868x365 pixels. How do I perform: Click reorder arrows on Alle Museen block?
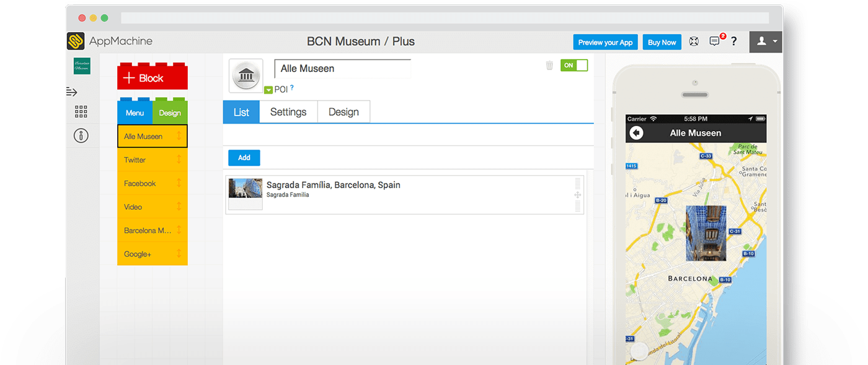tap(179, 135)
